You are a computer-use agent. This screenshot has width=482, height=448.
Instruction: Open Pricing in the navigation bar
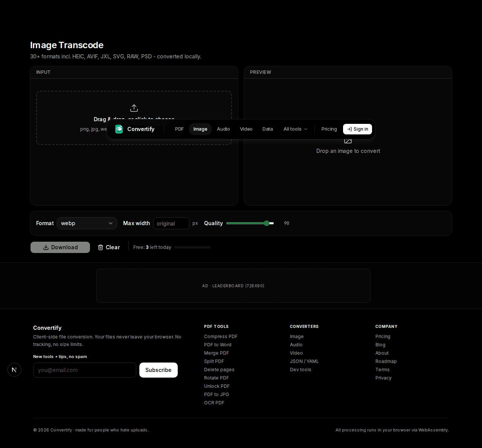coord(329,129)
